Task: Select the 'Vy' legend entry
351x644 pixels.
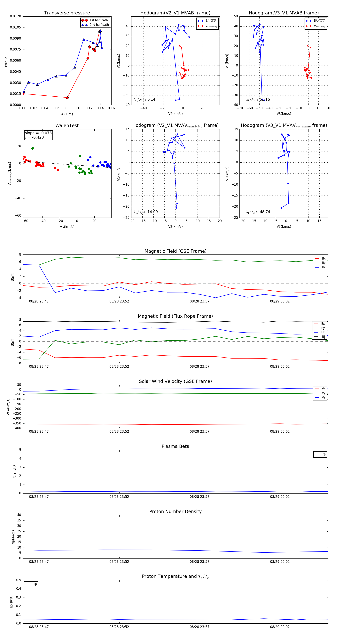Action: click(320, 393)
